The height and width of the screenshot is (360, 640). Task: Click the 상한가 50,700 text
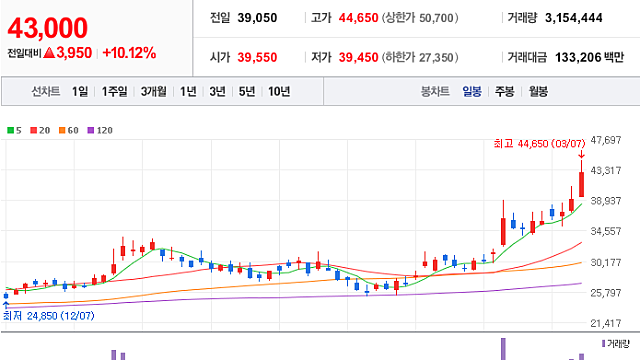pyautogui.click(x=420, y=18)
